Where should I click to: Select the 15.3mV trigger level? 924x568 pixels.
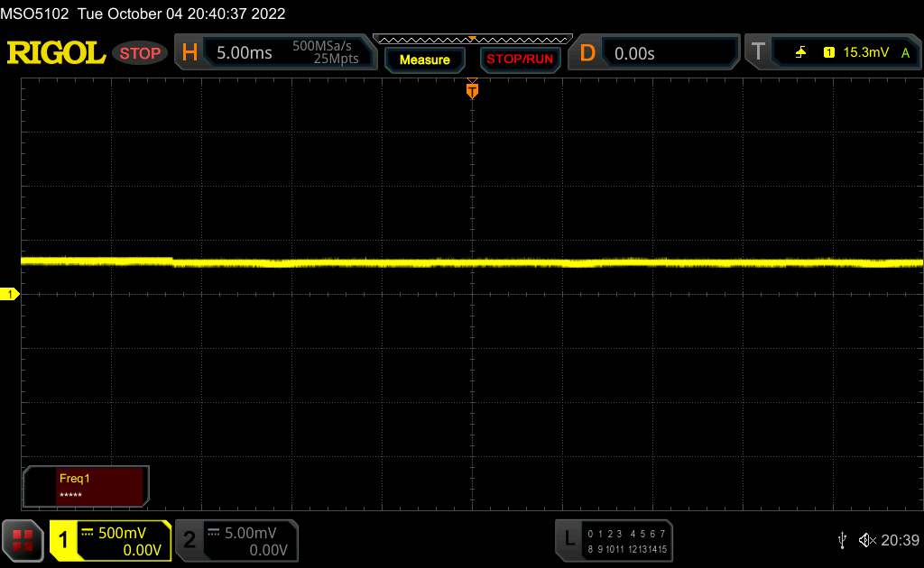[x=865, y=52]
